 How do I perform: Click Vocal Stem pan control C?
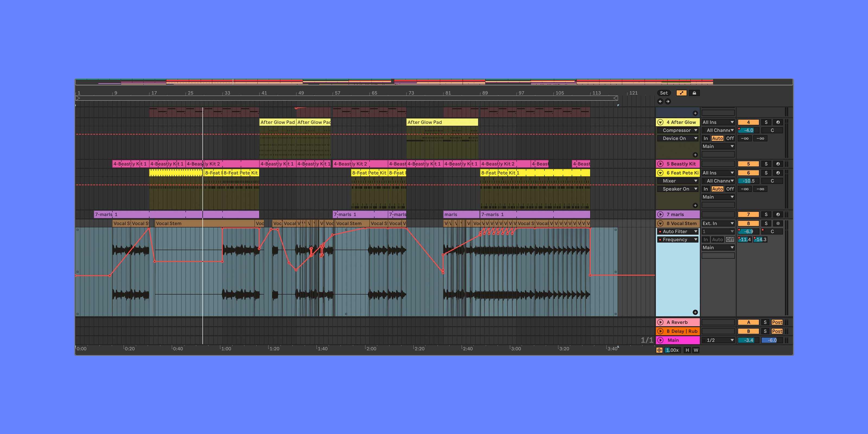pyautogui.click(x=772, y=231)
